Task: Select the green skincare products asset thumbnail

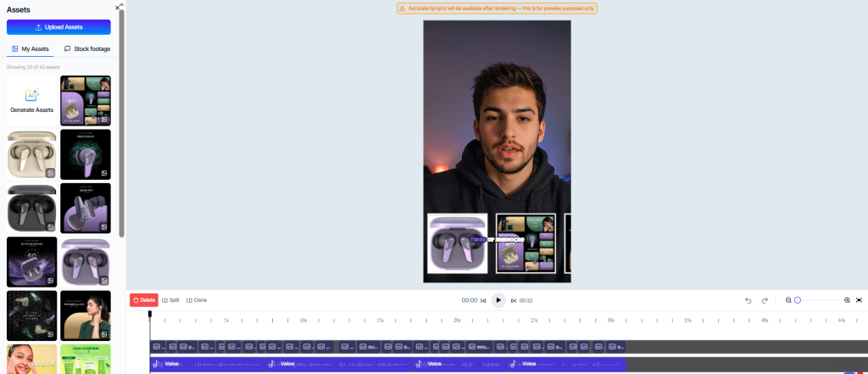Action: point(86,359)
